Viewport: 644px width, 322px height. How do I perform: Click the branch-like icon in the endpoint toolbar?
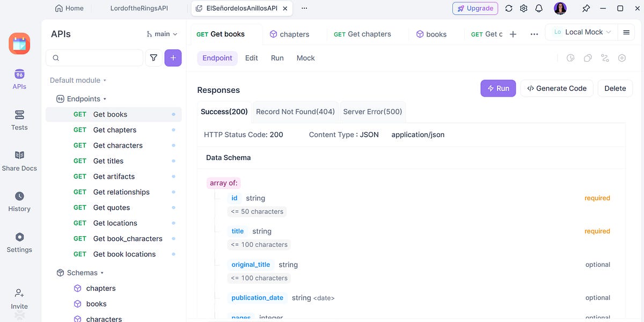605,58
